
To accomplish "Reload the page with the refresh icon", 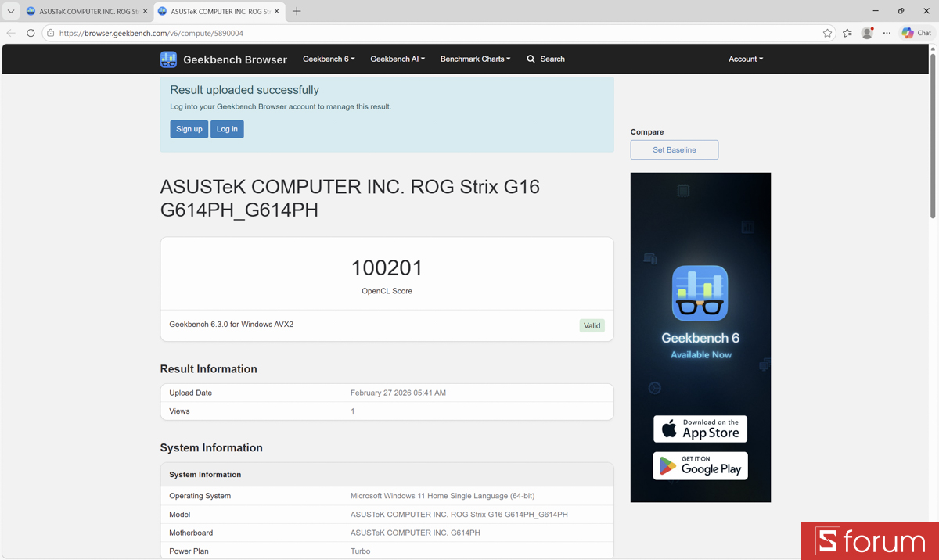I will [x=31, y=33].
